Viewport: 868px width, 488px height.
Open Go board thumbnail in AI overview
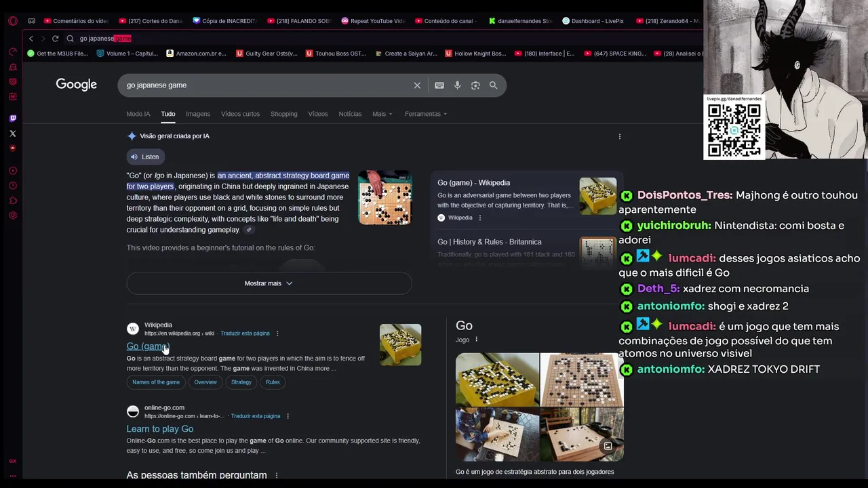click(x=384, y=197)
